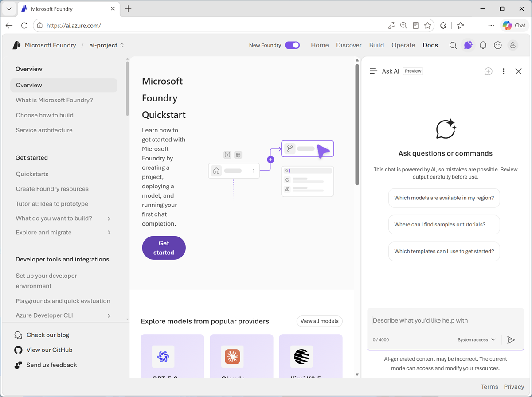
Task: Ask Which templates can I use to get started?
Action: pyautogui.click(x=444, y=251)
